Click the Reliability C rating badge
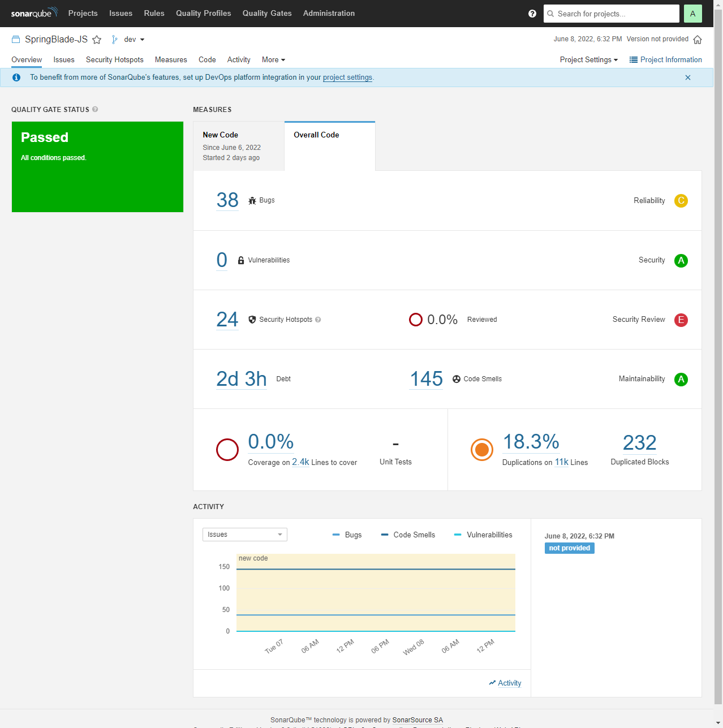Viewport: 723px width, 728px height. point(681,201)
